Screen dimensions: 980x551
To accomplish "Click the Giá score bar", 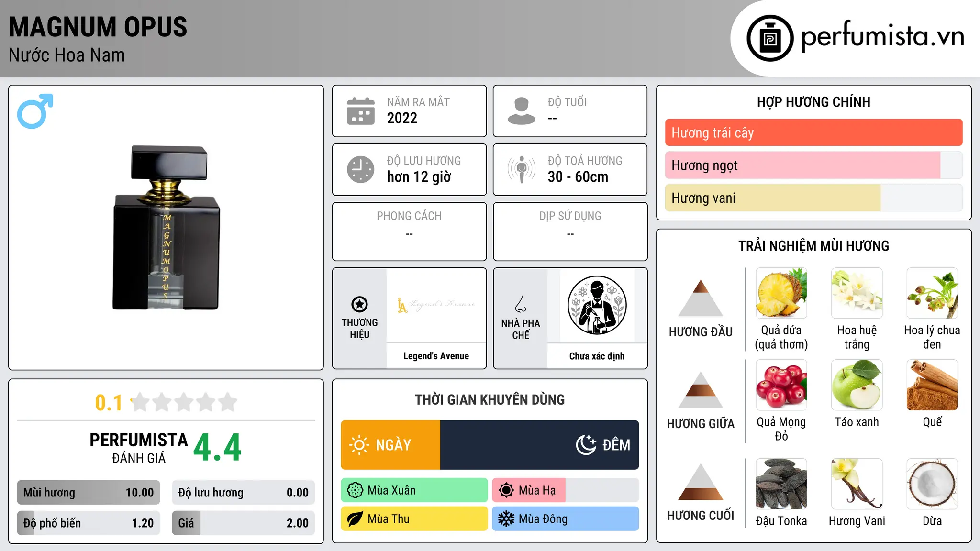I will pos(243,523).
